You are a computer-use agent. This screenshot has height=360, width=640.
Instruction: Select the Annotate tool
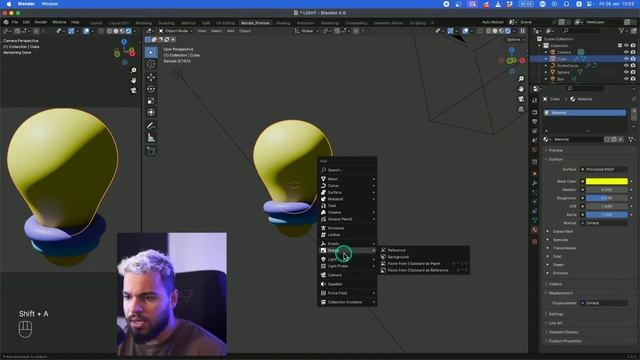click(151, 126)
